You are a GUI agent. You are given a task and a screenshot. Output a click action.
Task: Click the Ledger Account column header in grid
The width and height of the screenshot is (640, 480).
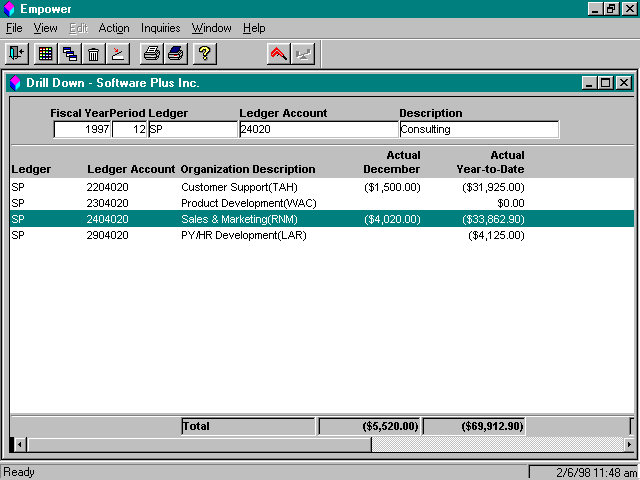pyautogui.click(x=131, y=169)
